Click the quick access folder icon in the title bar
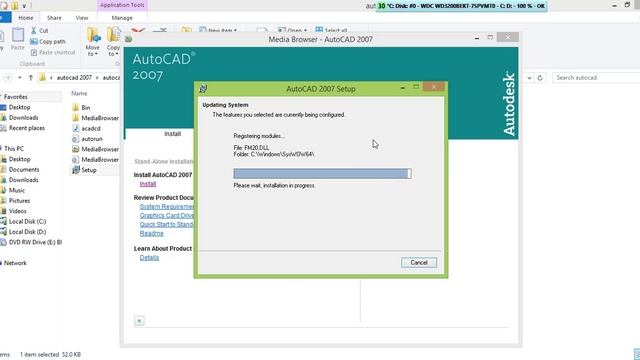Screen dimensions: 640x360 point(15,6)
